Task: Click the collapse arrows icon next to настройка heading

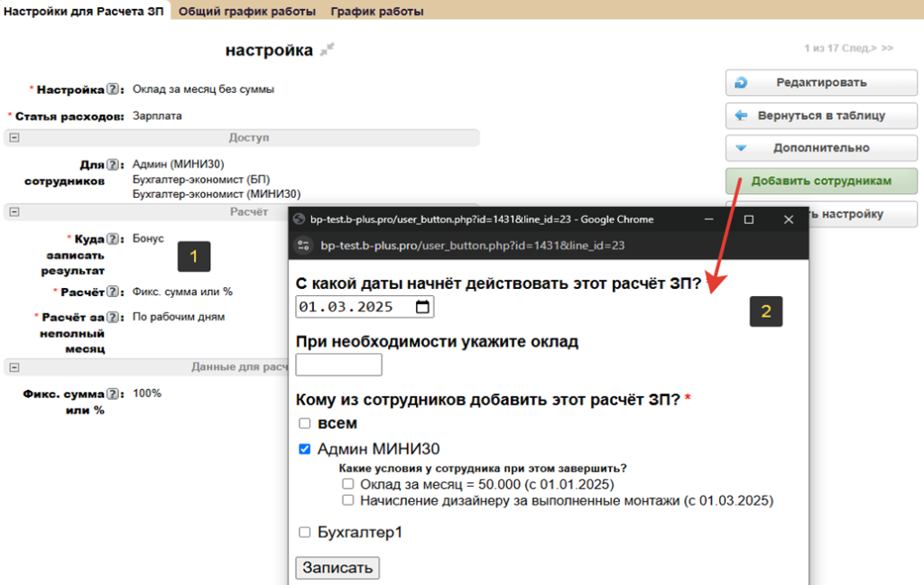Action: [328, 50]
